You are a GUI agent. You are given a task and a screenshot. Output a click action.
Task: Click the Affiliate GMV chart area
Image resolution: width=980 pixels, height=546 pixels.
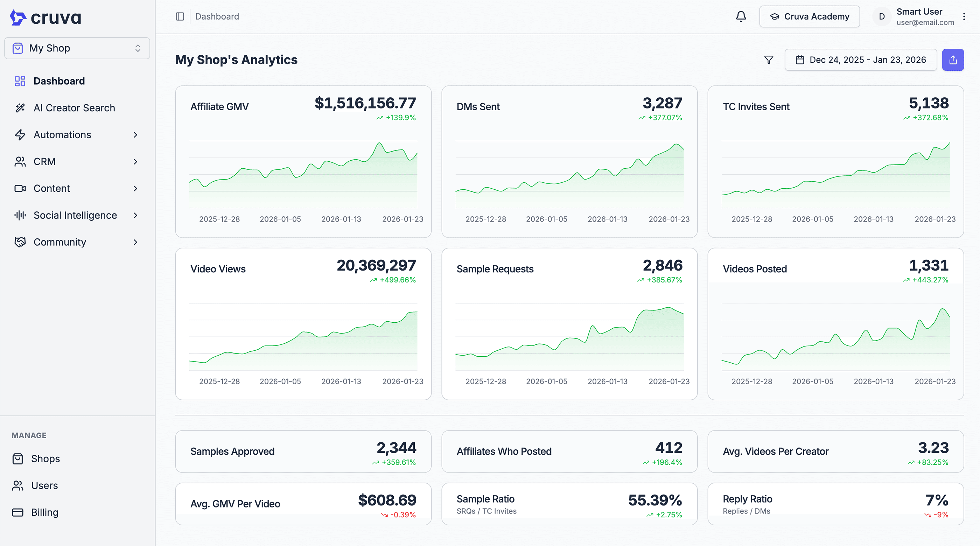303,175
